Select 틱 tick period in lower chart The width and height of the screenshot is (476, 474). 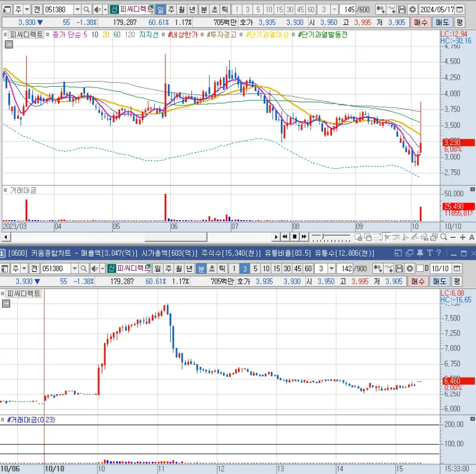[x=222, y=269]
